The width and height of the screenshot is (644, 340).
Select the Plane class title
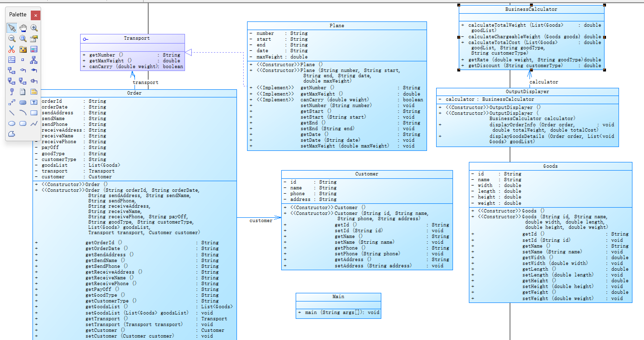coord(337,26)
